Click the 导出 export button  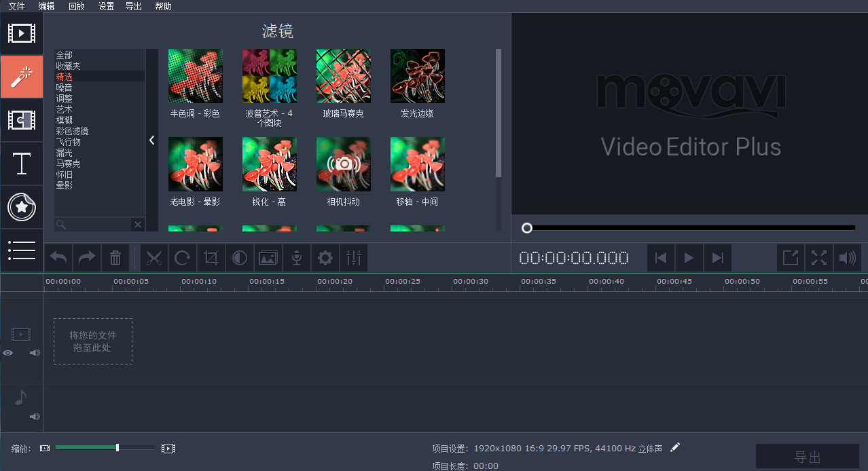click(x=807, y=456)
